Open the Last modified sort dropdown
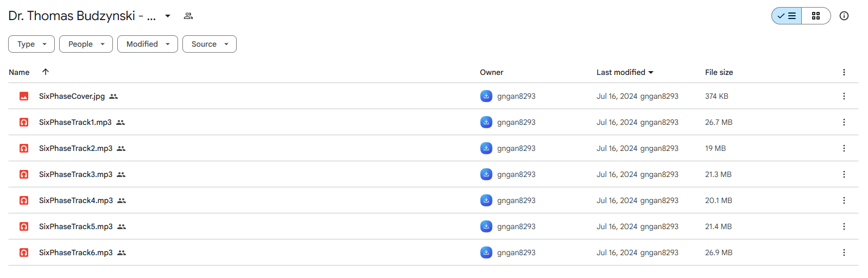Viewport: 868px width, 278px height. click(x=625, y=72)
